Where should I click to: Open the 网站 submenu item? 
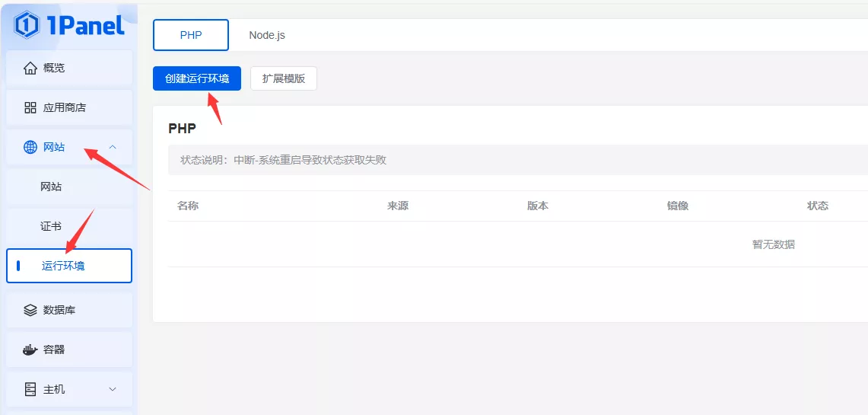51,187
